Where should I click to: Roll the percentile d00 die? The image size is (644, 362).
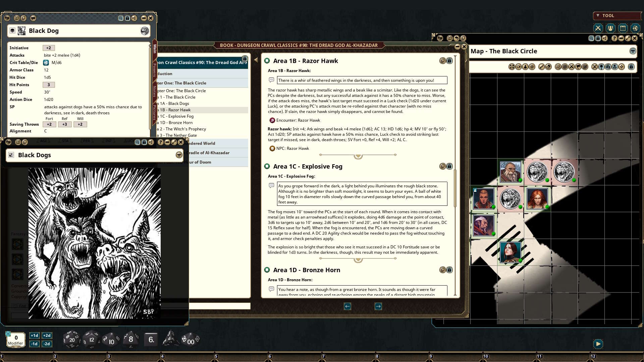click(190, 340)
